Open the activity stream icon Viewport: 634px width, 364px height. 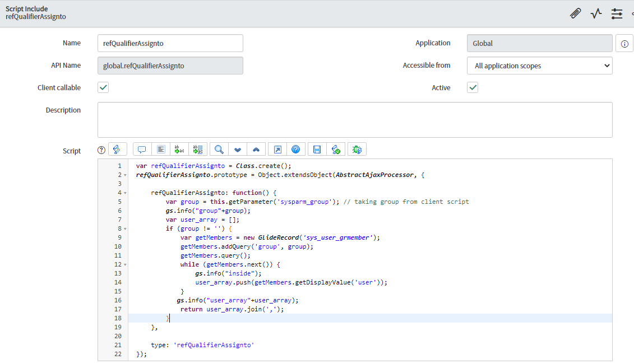[595, 13]
